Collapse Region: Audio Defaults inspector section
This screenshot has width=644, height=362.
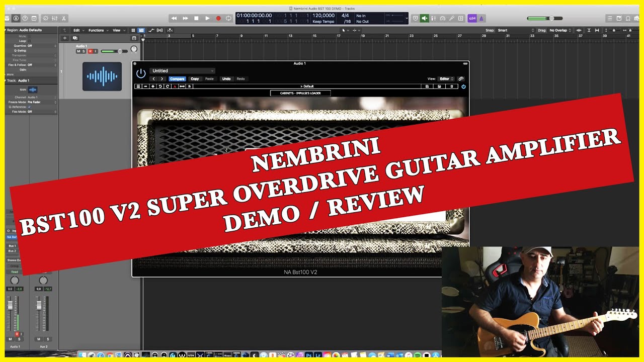click(6, 30)
